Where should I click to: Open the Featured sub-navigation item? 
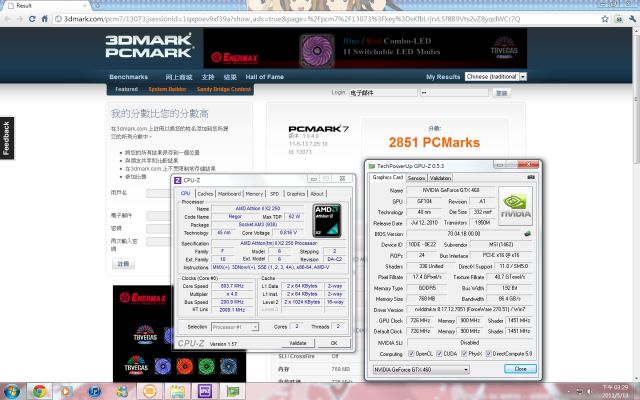pos(127,89)
